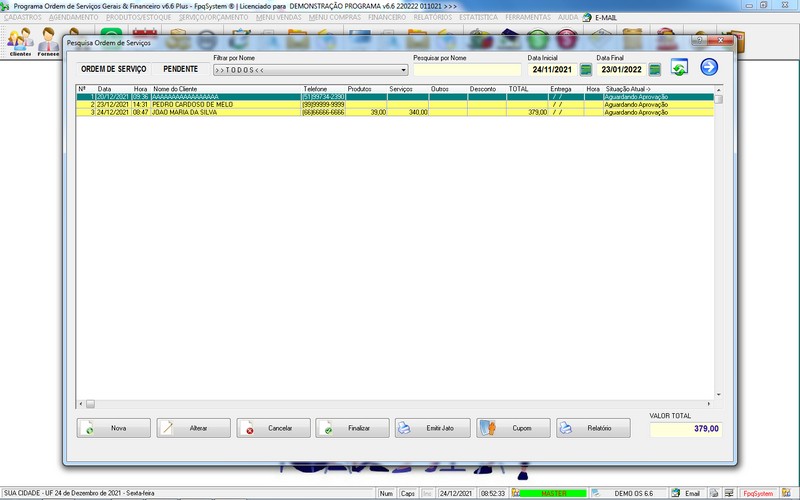Image resolution: width=800 pixels, height=500 pixels.
Task: Click the TOTAL column header
Action: pyautogui.click(x=528, y=89)
